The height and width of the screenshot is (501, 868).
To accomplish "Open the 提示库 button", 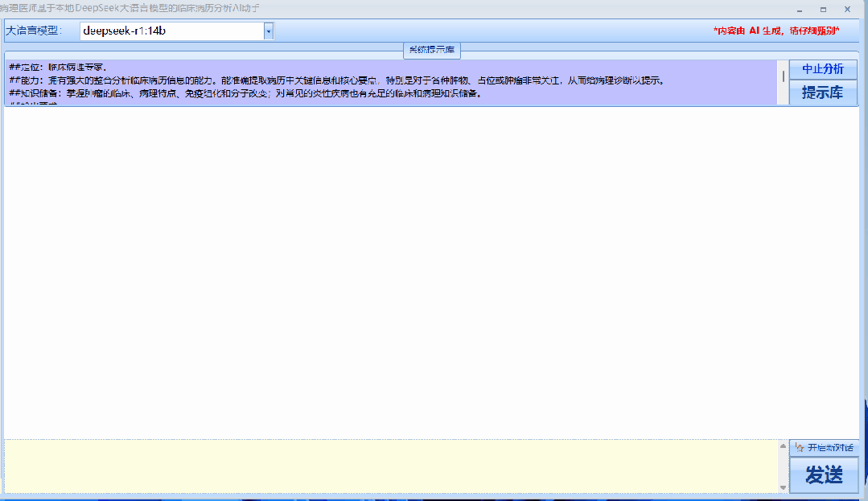I will point(823,92).
